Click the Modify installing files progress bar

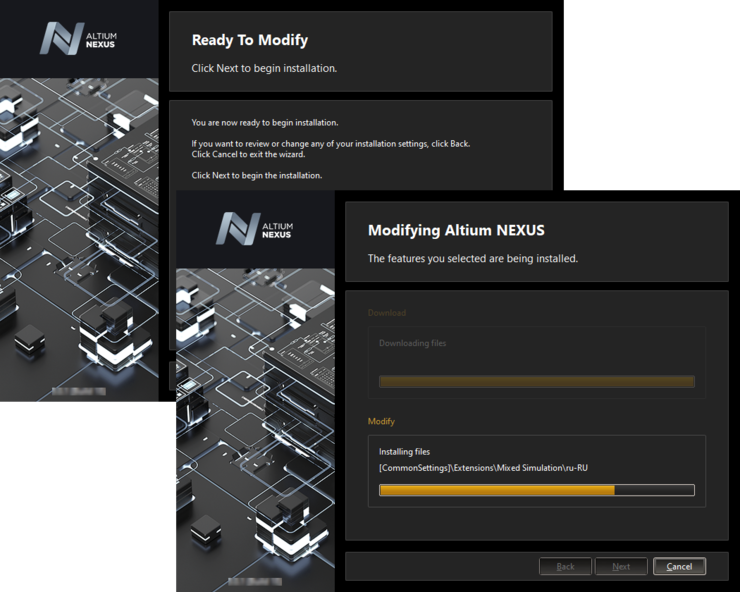[537, 490]
